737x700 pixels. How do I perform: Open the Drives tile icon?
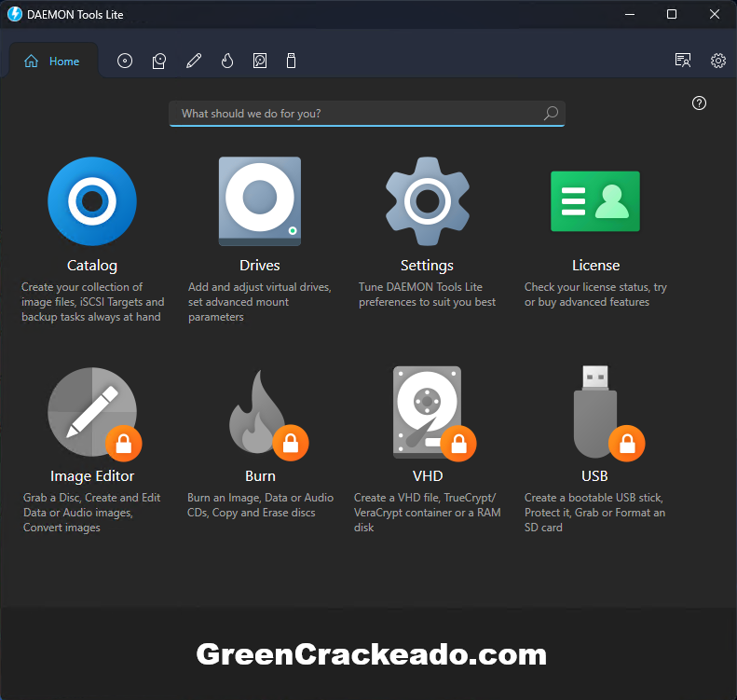click(x=260, y=201)
